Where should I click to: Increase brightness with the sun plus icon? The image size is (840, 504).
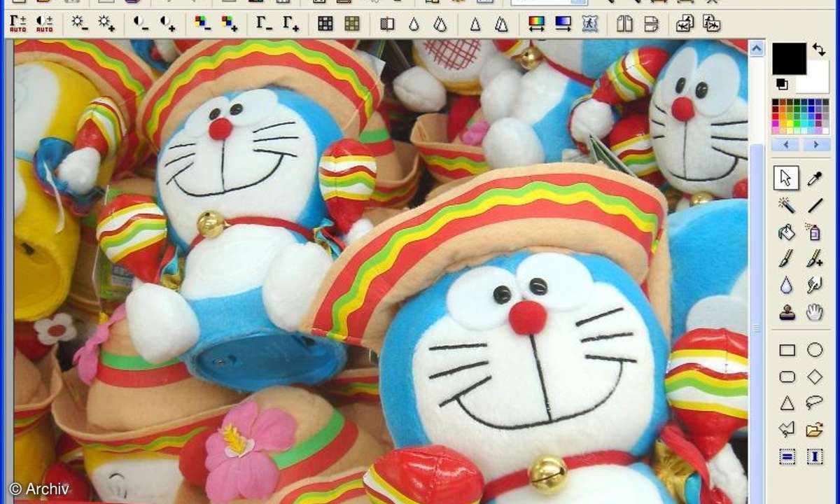click(106, 24)
